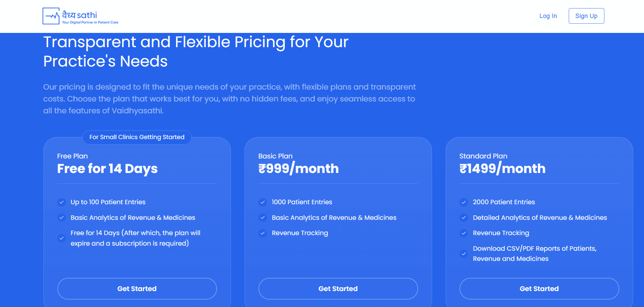Click checkmark next to Detailed Analytics feature
Image resolution: width=644 pixels, height=307 pixels.
[x=464, y=218]
